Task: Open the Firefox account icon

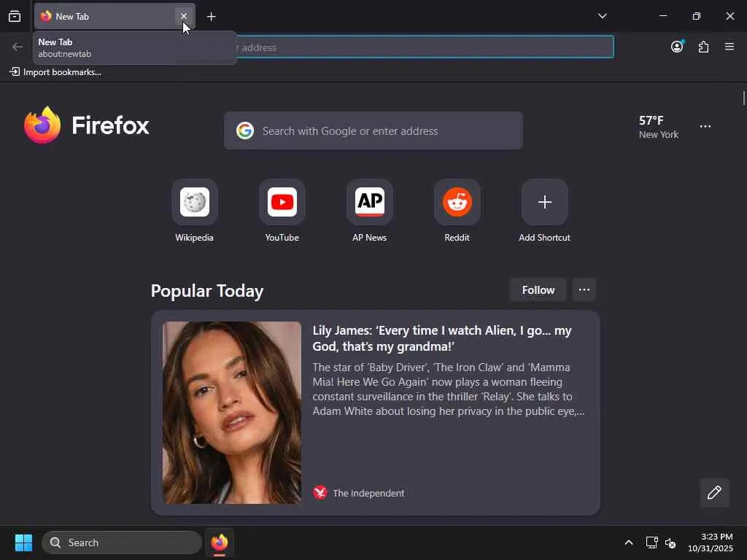Action: 677,46
